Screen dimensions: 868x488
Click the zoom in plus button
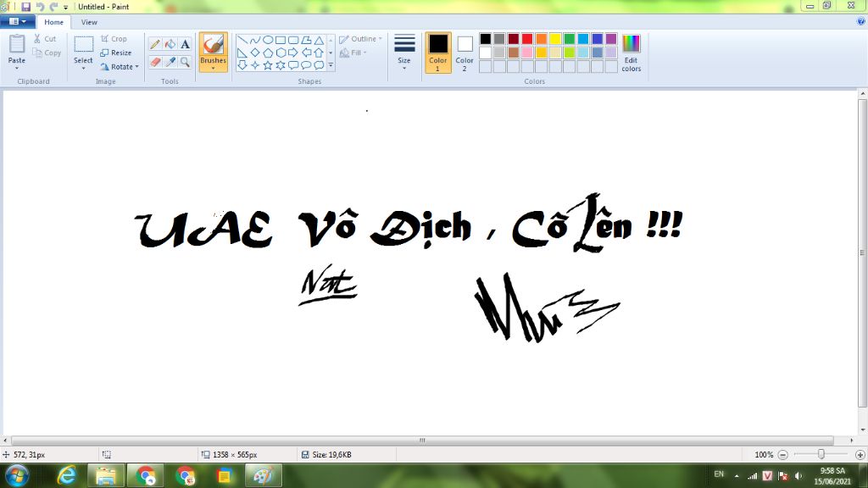coord(860,455)
